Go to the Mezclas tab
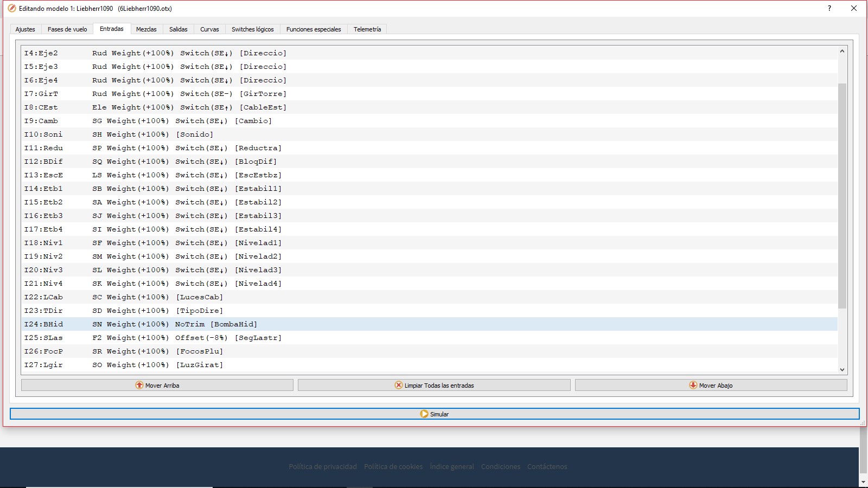The height and width of the screenshot is (488, 868). [146, 29]
